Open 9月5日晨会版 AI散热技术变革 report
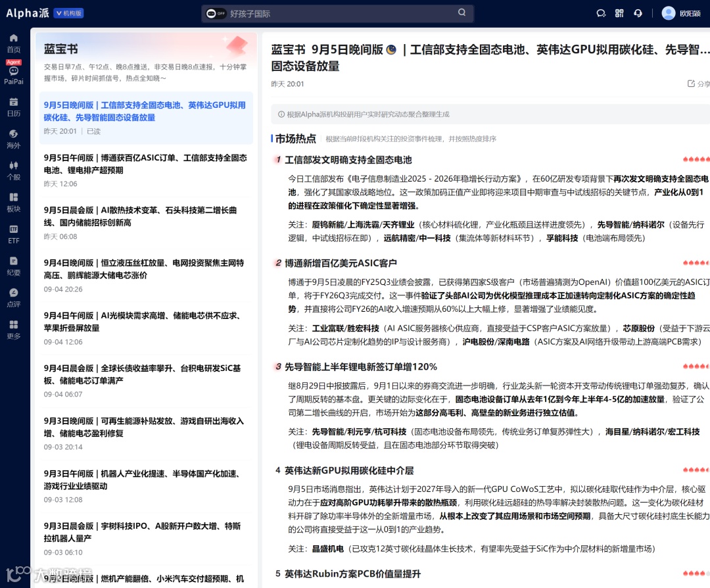The image size is (710, 588). (x=146, y=223)
